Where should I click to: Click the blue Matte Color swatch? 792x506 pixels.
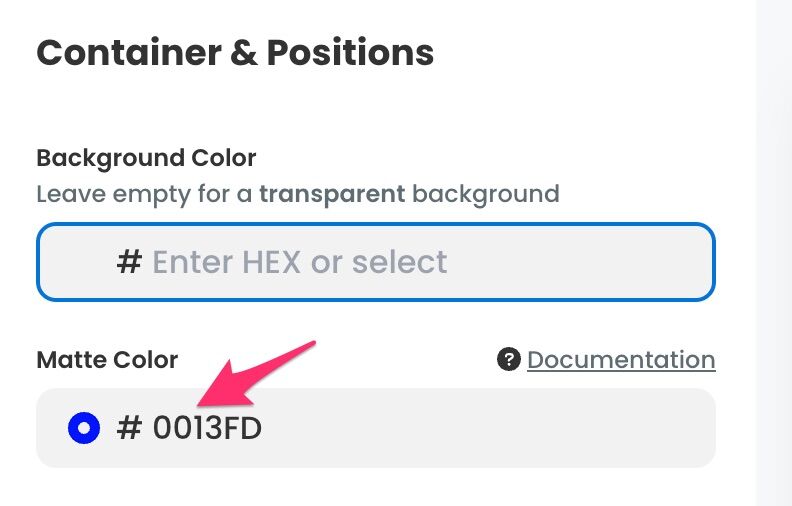[x=84, y=429]
